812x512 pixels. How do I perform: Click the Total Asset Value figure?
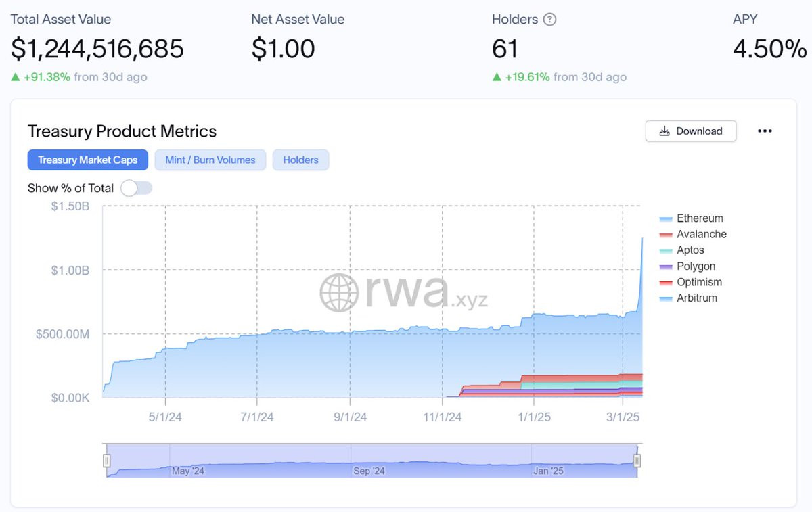(x=97, y=49)
